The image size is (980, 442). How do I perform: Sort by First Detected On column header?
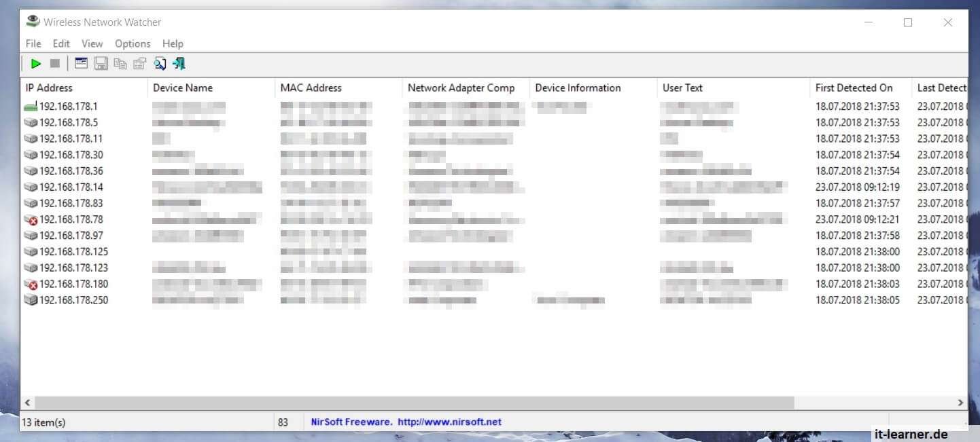coord(854,88)
